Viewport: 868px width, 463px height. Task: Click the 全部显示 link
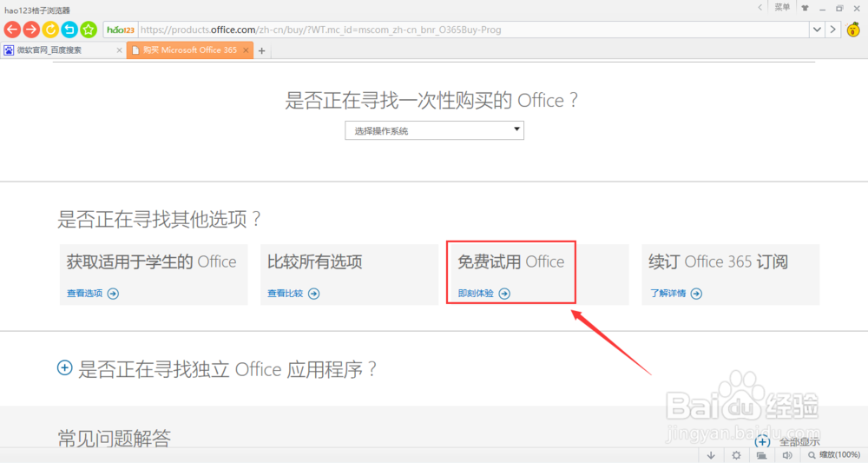799,442
